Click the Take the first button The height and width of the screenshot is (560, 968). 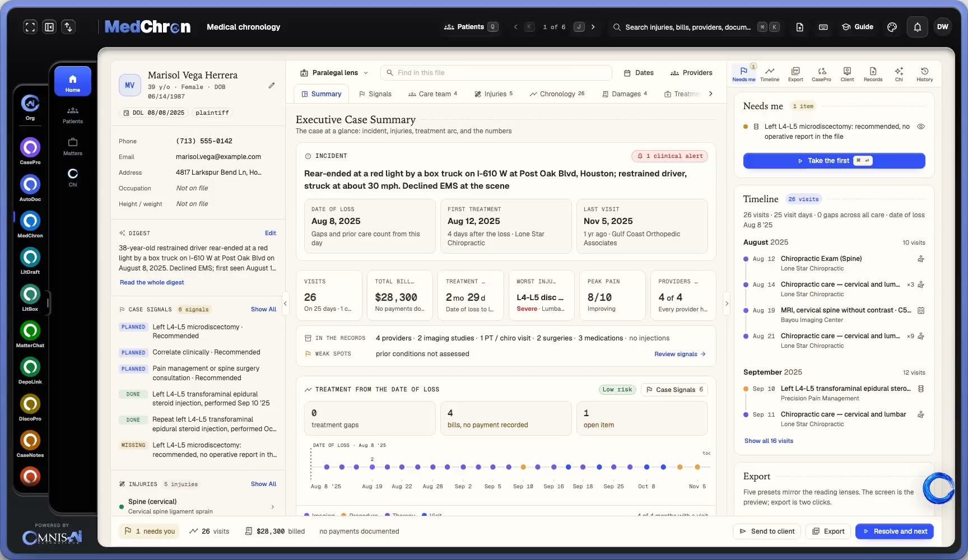pyautogui.click(x=834, y=161)
